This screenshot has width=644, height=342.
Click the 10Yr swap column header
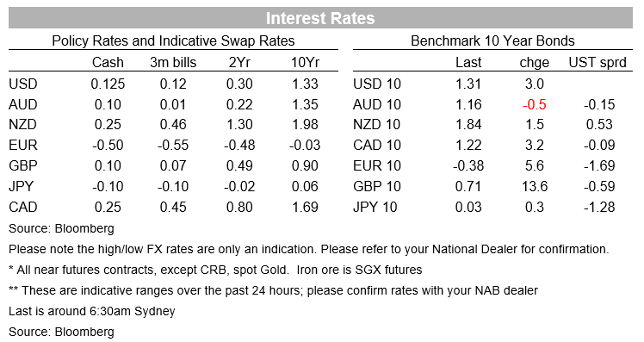point(305,63)
